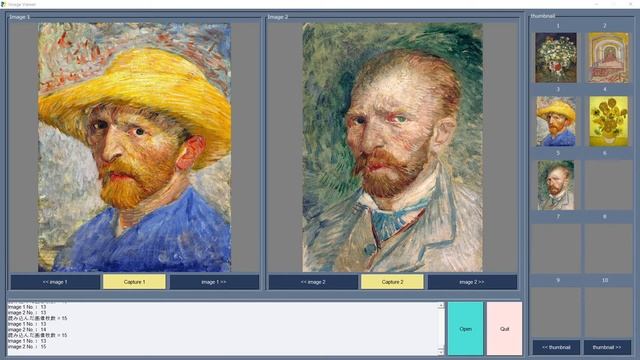Go to next with 'image 1 >>' button

tap(214, 282)
